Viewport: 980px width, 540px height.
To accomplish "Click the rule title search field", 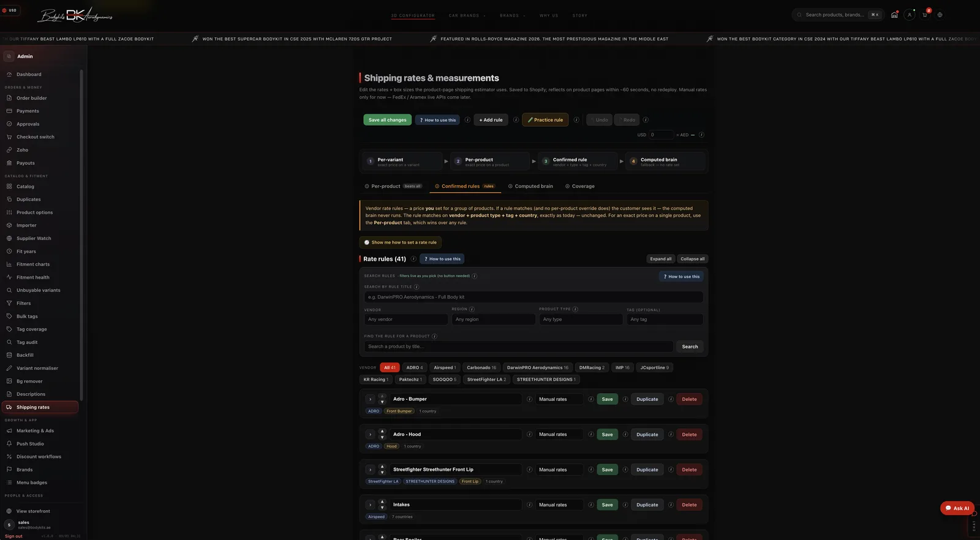I will 533,297.
